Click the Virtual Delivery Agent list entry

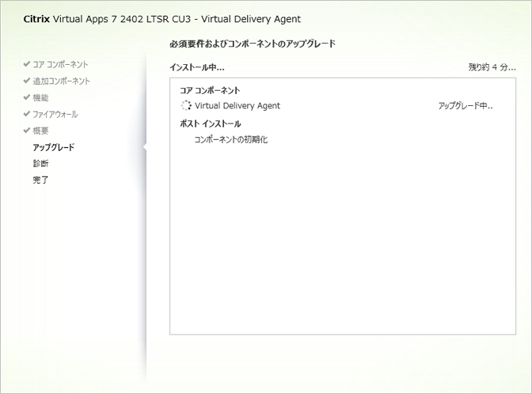click(x=237, y=105)
